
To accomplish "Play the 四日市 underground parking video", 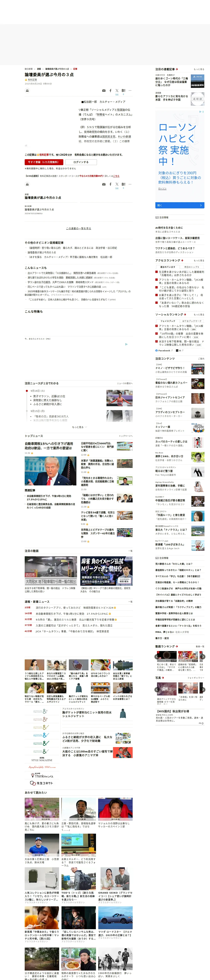I will pos(50,571).
